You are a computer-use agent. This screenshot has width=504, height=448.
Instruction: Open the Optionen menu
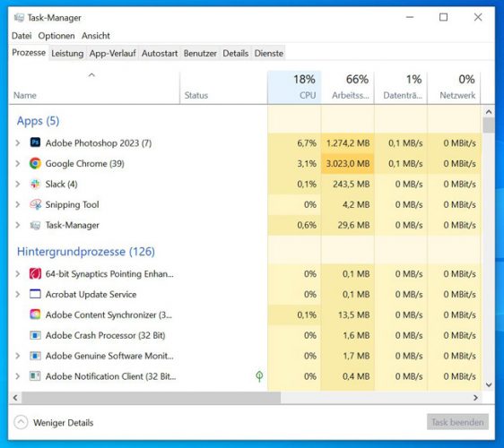pyautogui.click(x=56, y=36)
